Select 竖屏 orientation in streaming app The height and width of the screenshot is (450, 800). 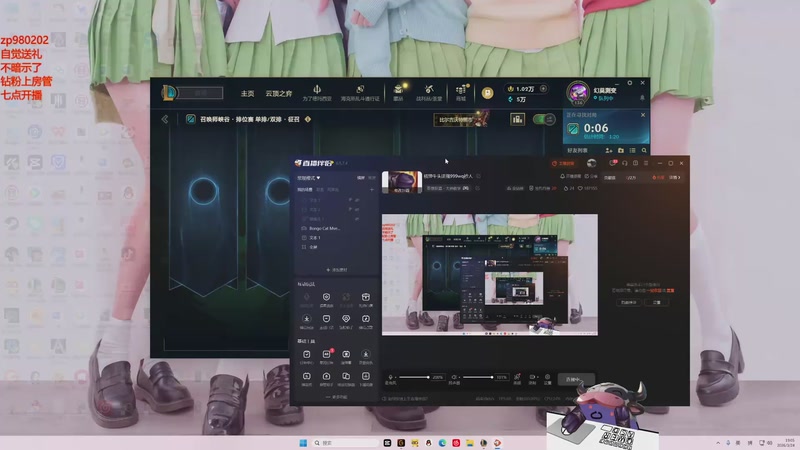371,178
